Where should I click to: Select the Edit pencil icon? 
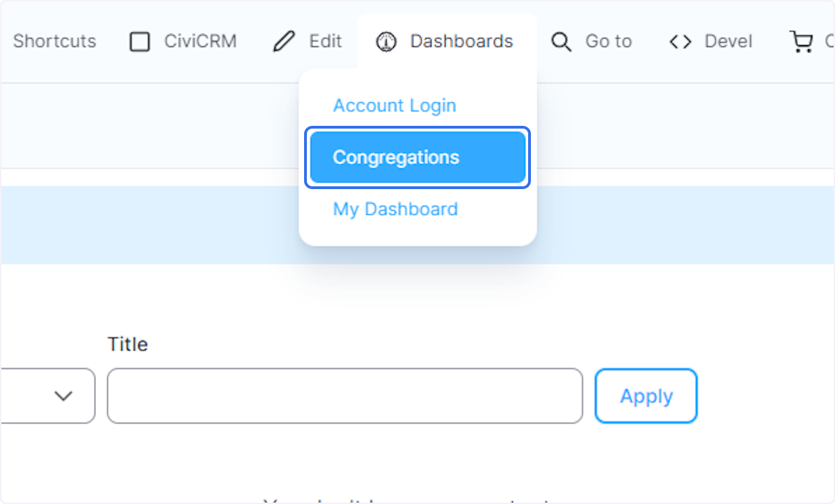click(282, 42)
